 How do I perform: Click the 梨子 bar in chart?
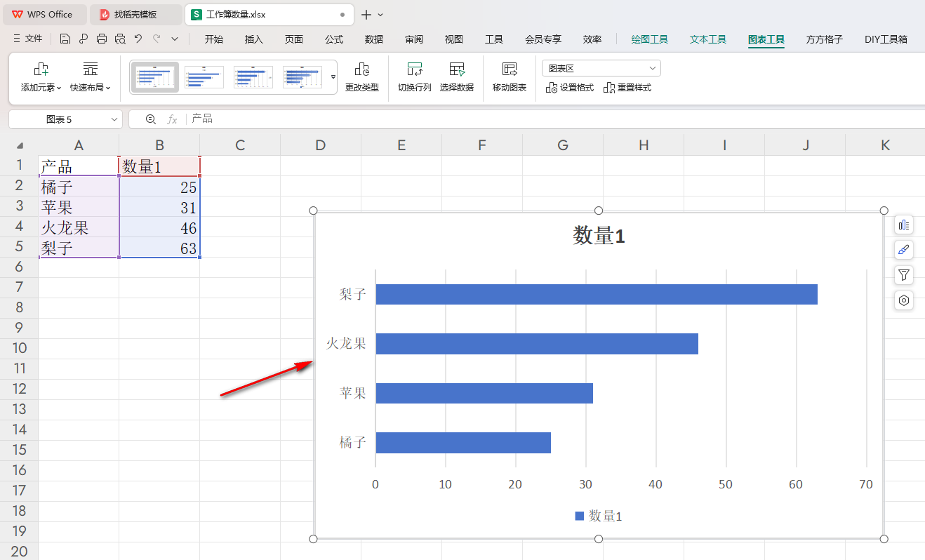click(x=597, y=294)
